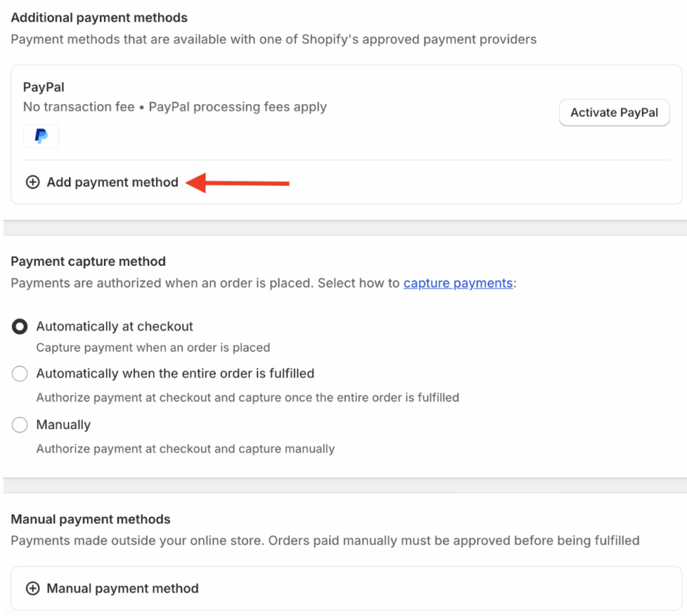The height and width of the screenshot is (616, 687).
Task: Click the PayPal card title
Action: pos(43,86)
